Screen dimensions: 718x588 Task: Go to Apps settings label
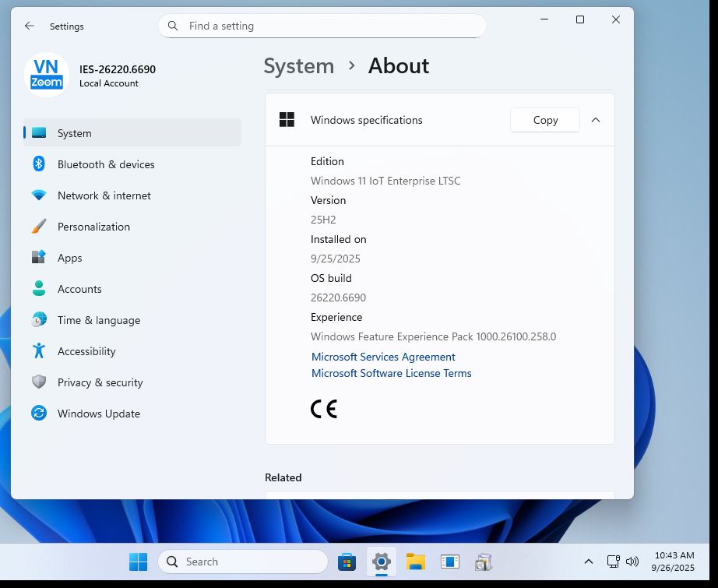(x=69, y=258)
